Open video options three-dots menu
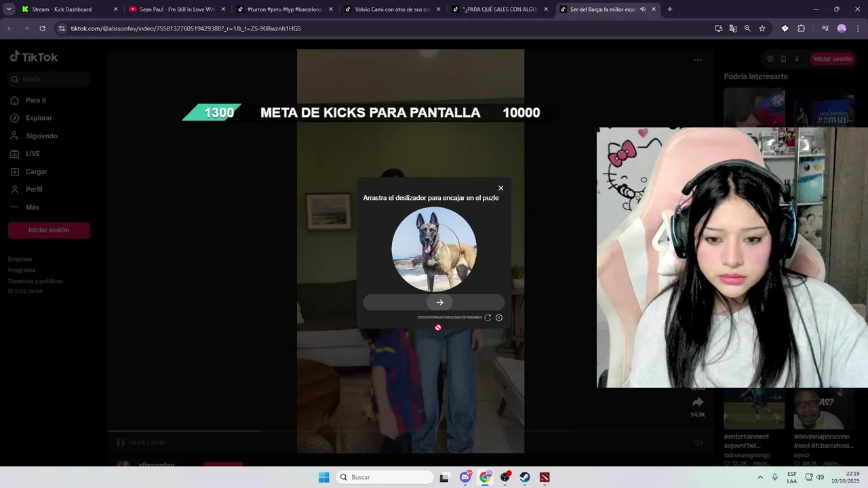Image resolution: width=868 pixels, height=488 pixels. pos(698,60)
